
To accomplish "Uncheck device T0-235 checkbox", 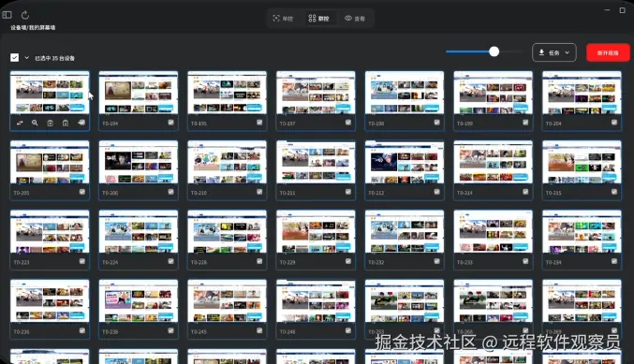I will 82,331.
